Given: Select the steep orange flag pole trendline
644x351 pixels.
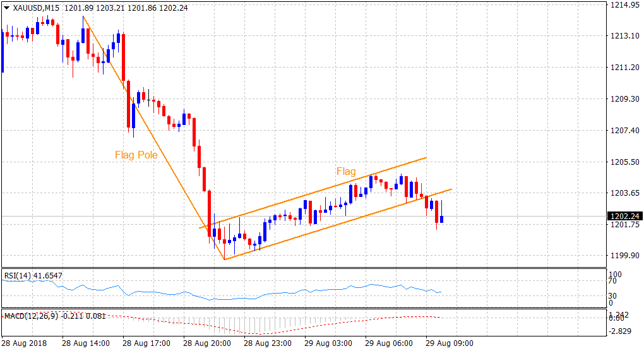Looking at the screenshot, I should 154,137.
